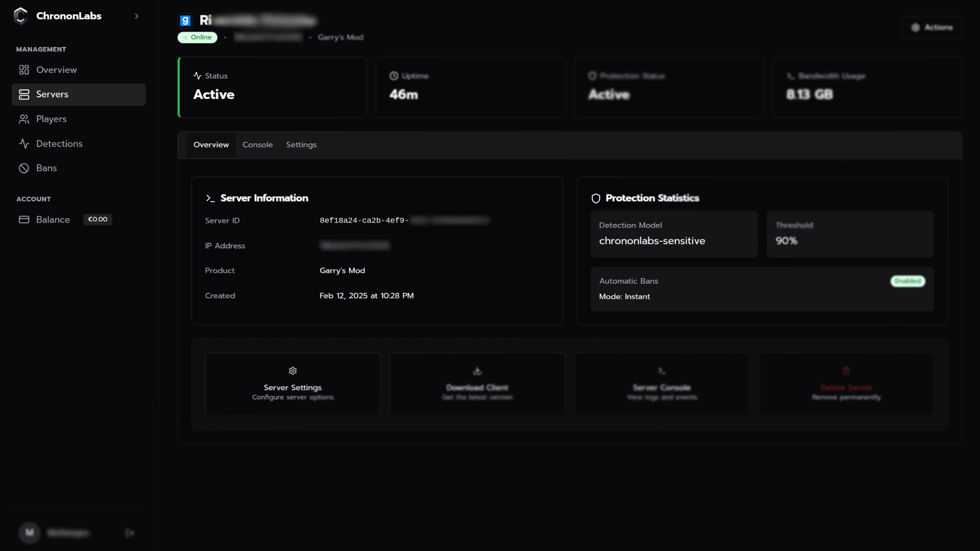Click the Garry's Mod icon beside server name
This screenshot has width=980, height=551.
185,20
